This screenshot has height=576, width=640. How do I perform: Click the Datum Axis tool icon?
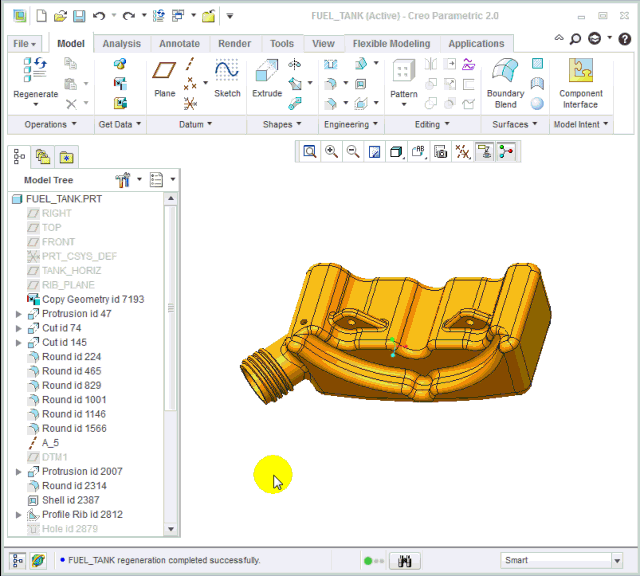tap(190, 64)
